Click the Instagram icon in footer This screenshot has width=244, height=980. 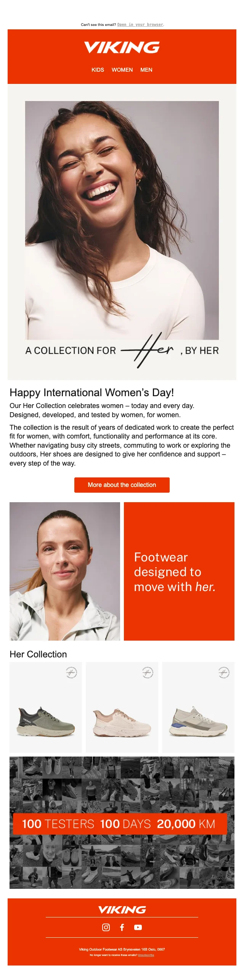106,927
